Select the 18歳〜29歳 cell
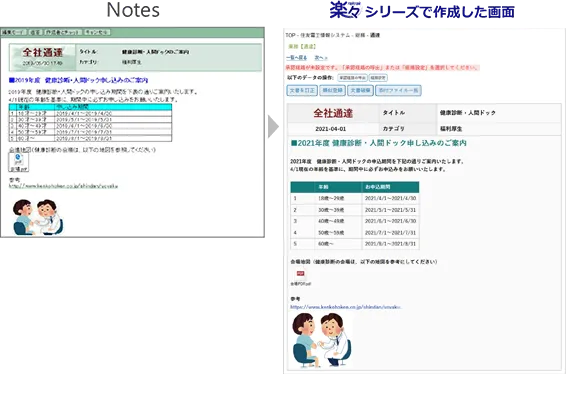Image resolution: width=566 pixels, height=393 pixels. (338, 198)
